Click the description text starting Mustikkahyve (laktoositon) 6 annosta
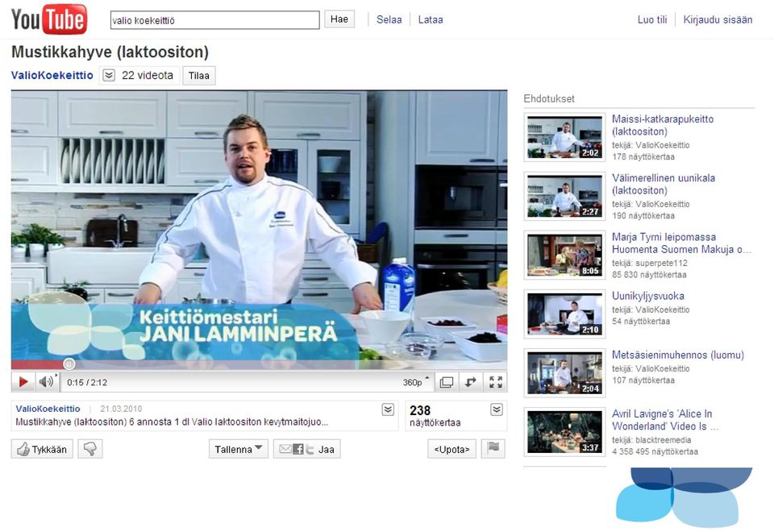 pyautogui.click(x=172, y=422)
